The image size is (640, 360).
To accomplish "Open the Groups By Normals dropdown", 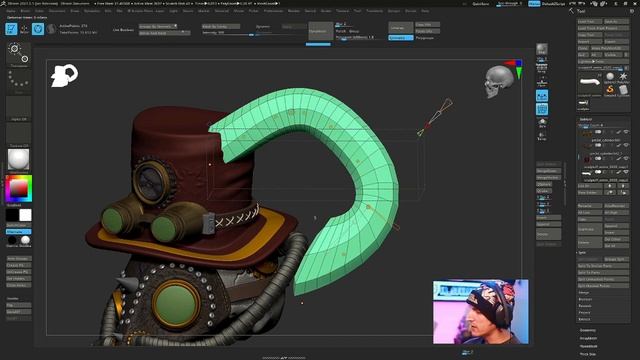I will 158,26.
